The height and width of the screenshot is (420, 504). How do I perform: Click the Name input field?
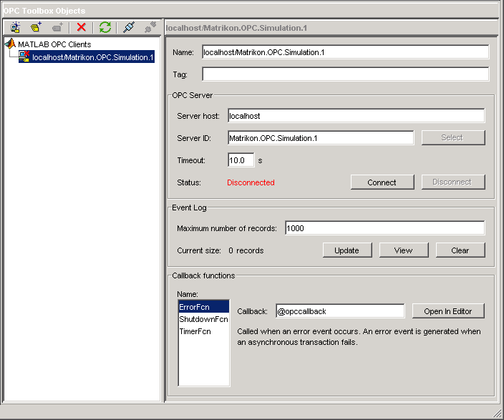tap(346, 52)
